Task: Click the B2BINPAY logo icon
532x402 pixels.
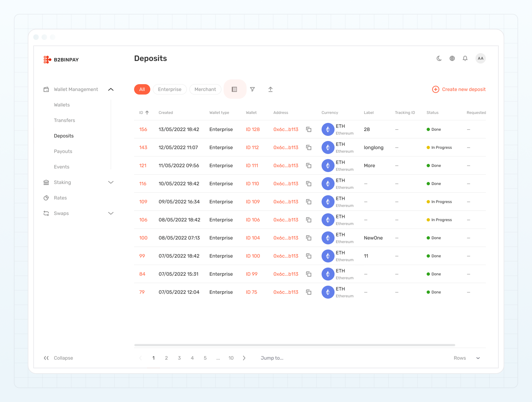Action: coord(47,59)
